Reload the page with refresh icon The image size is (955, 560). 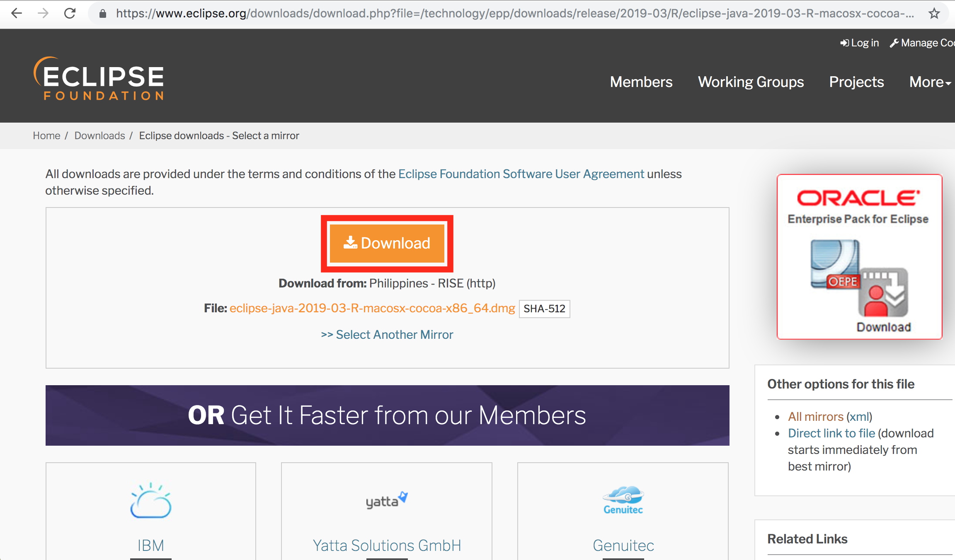(x=70, y=13)
